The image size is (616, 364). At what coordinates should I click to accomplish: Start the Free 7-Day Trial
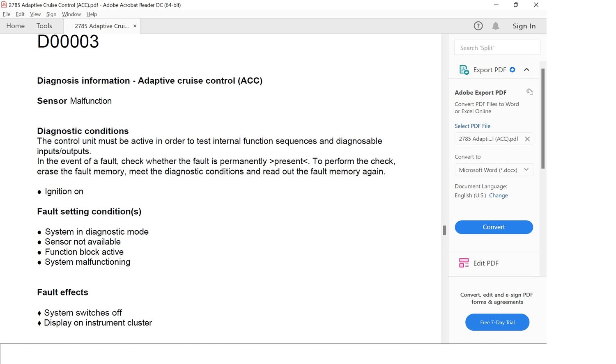click(497, 322)
